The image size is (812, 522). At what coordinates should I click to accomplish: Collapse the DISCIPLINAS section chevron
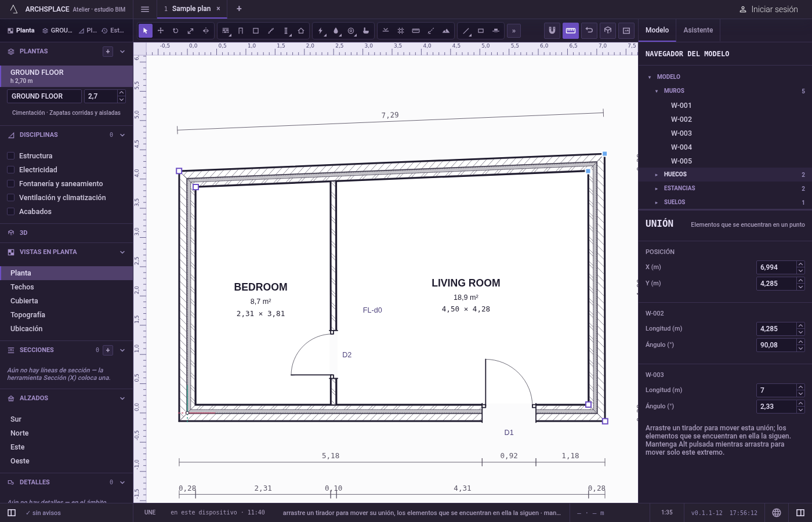(x=122, y=135)
